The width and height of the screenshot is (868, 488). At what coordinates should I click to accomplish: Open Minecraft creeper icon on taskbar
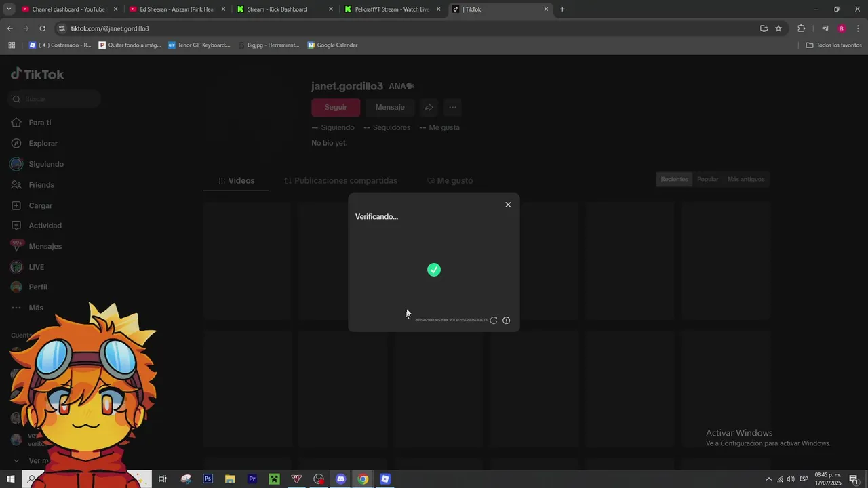point(274,479)
